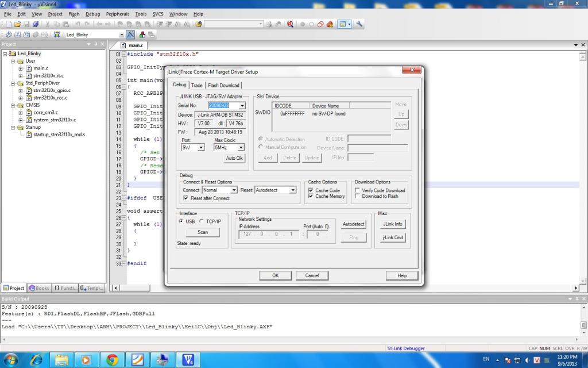Click the New file icon in toolbar
Image resolution: width=588 pixels, height=368 pixels.
point(8,24)
